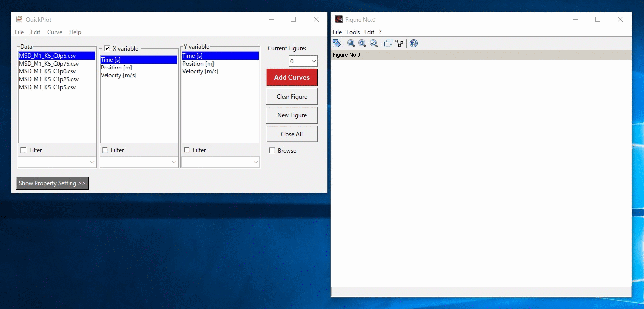Viewport: 644px width, 309px height.
Task: Click the connected nodes curve icon
Action: coord(399,43)
